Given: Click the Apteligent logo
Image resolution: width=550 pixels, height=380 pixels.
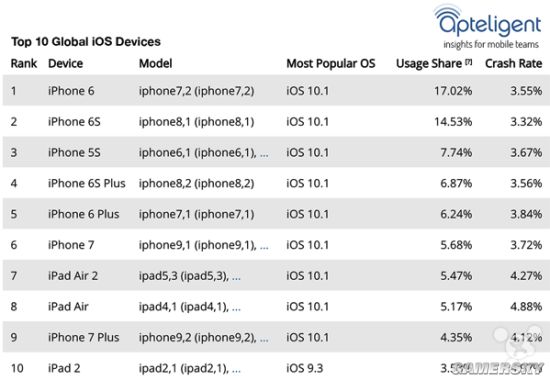Looking at the screenshot, I should [x=489, y=27].
